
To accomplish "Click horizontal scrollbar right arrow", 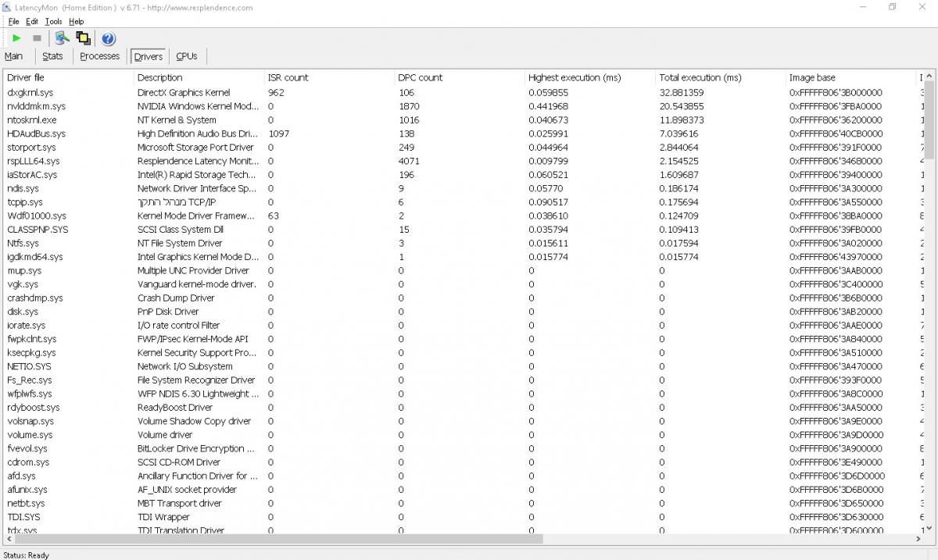I will tap(918, 539).
